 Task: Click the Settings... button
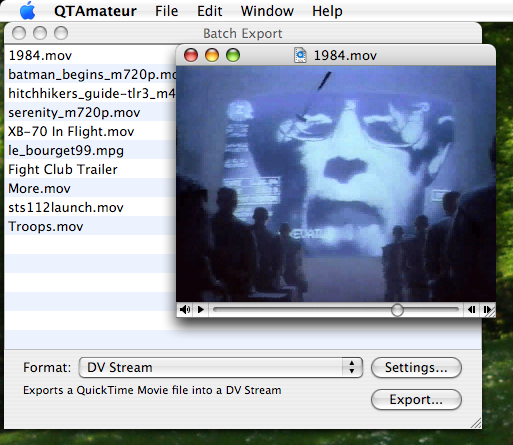[416, 368]
